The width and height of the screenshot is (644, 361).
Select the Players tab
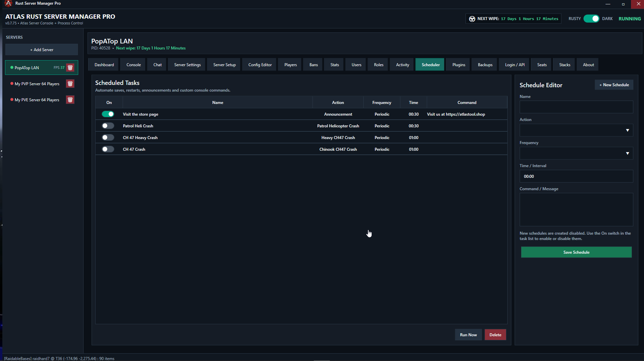pos(290,65)
